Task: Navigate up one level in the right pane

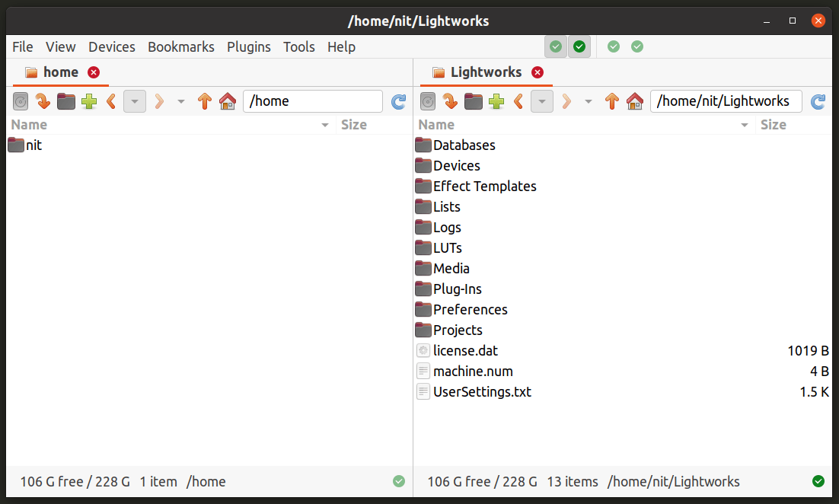Action: click(x=612, y=100)
